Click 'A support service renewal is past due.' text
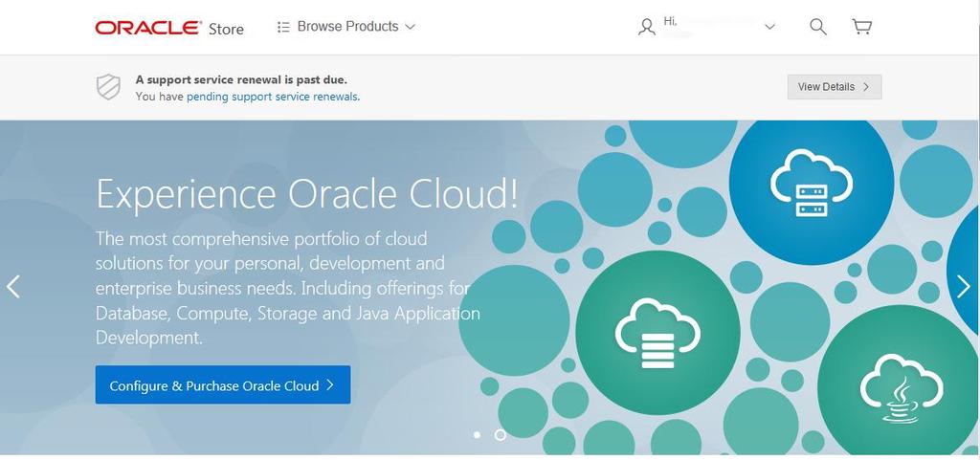 241,80
